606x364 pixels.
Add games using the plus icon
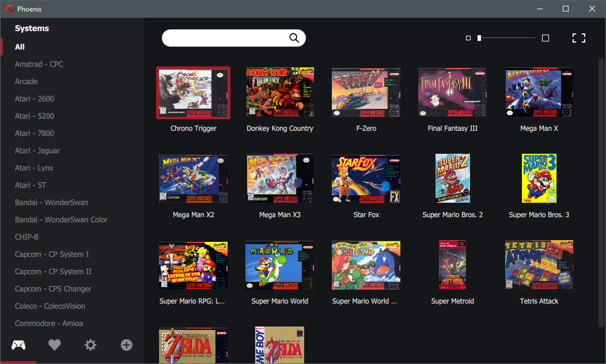127,345
